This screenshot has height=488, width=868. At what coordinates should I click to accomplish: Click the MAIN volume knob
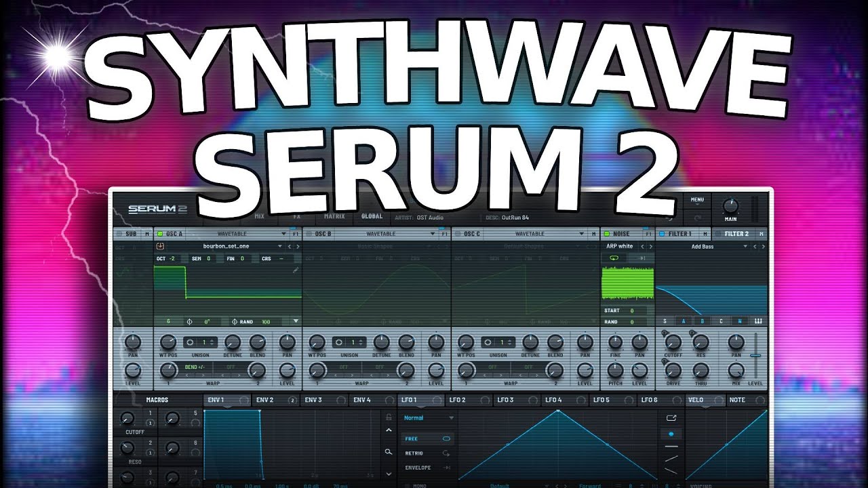(730, 206)
